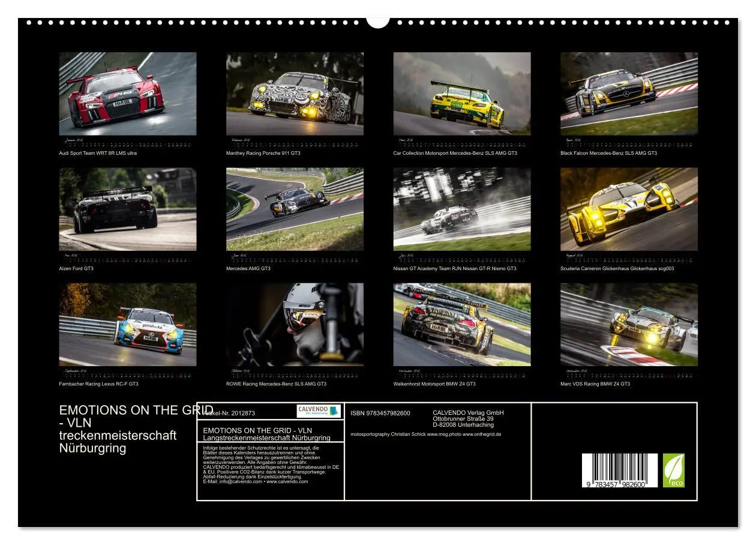Click the caption 'Alzen Ford GT3'

(76, 268)
